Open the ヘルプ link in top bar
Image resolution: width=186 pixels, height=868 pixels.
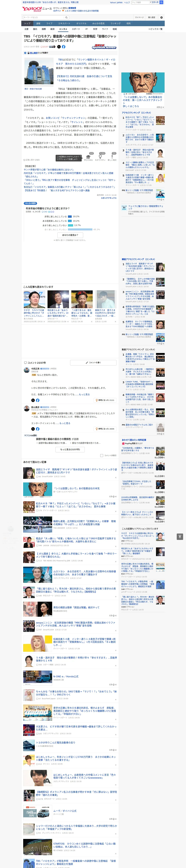(x=127, y=2)
